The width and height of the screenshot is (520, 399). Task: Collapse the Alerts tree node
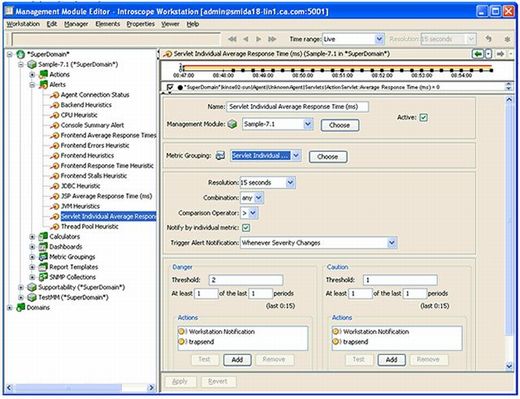point(32,85)
